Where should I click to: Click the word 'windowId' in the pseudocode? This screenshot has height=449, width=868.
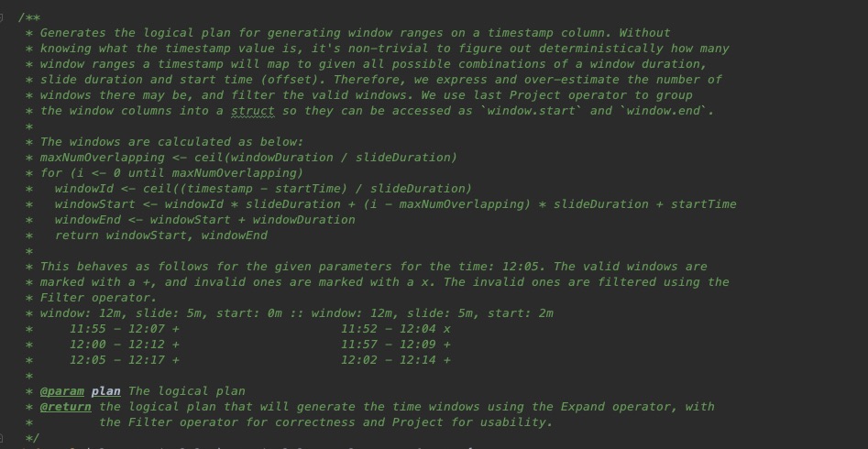pyautogui.click(x=83, y=189)
